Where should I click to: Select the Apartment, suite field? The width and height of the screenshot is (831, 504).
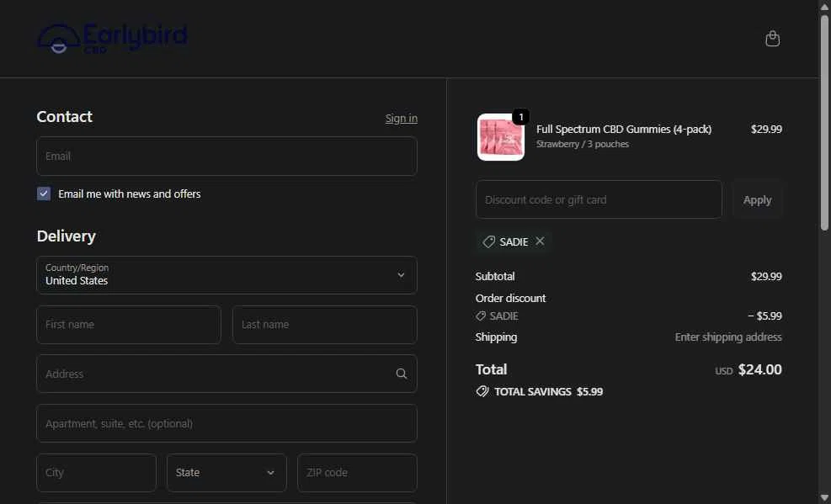(x=226, y=423)
